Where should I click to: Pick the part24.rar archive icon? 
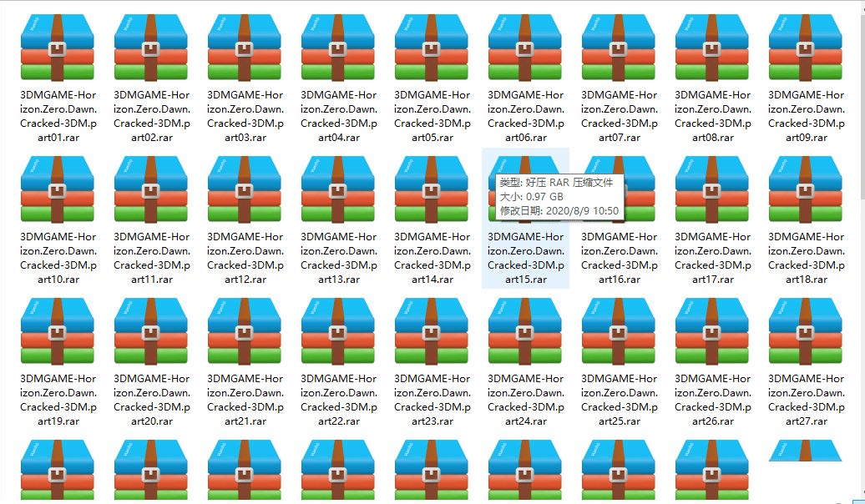pyautogui.click(x=524, y=331)
